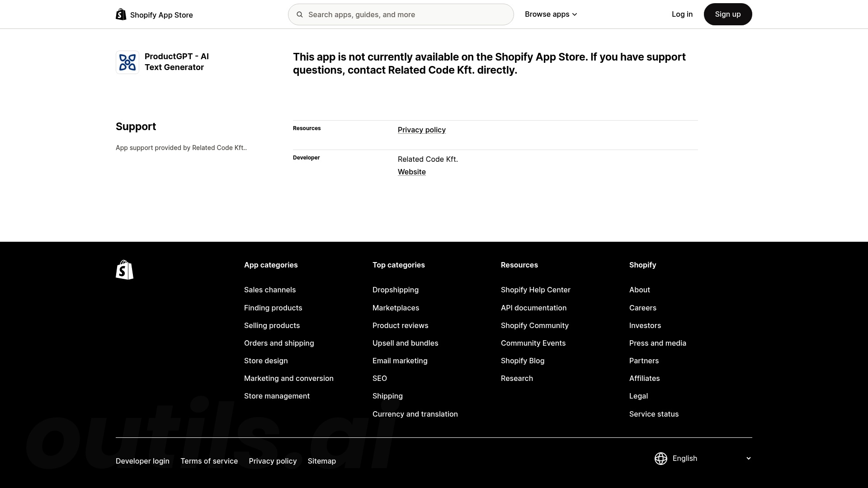Screen dimensions: 868x488
Task: Open Careers link in footer
Action: (643, 308)
